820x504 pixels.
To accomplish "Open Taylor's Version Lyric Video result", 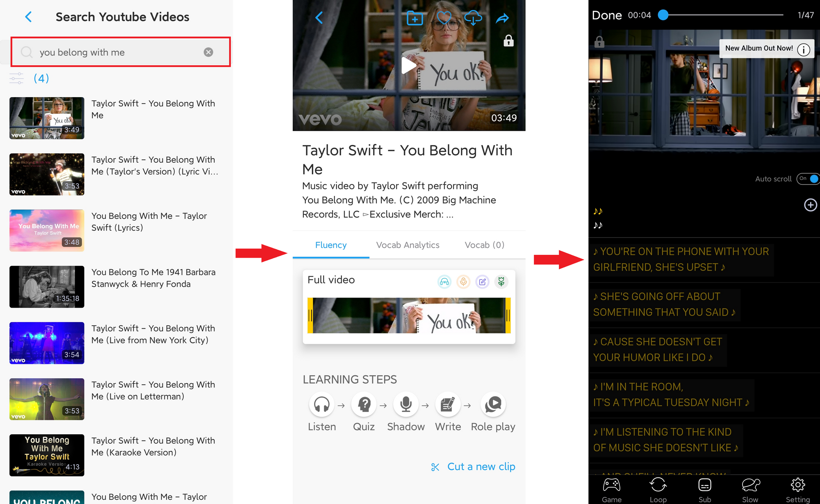I will pos(116,174).
